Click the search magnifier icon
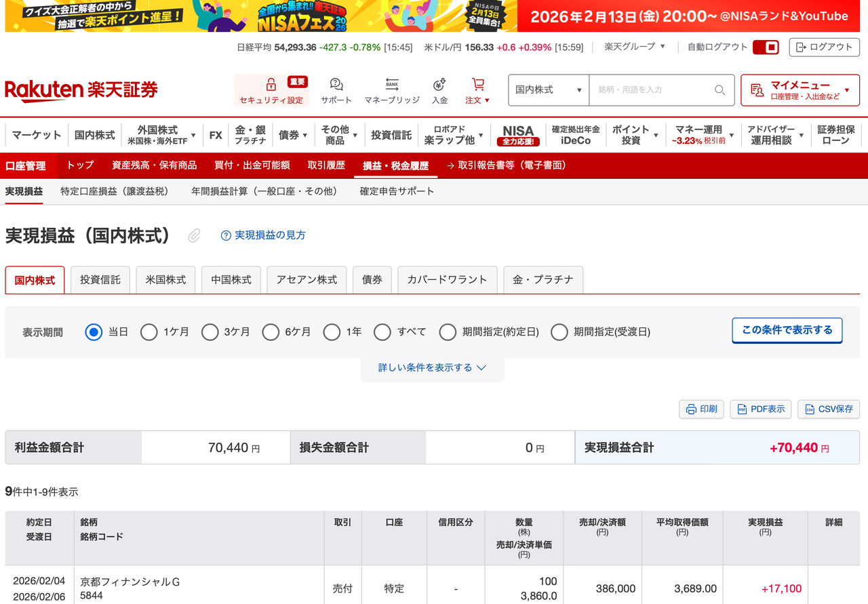The width and height of the screenshot is (868, 604). (x=719, y=90)
